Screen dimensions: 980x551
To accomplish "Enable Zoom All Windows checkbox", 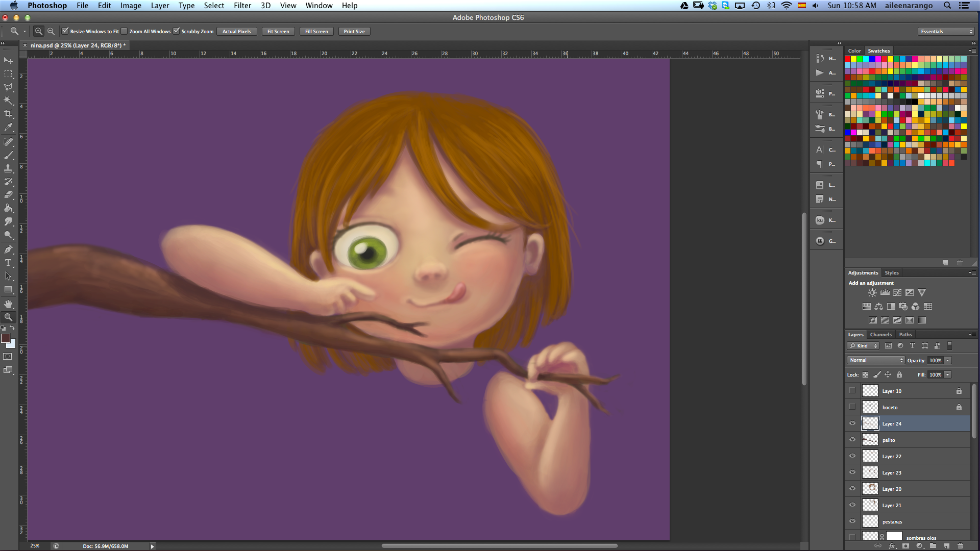I will point(124,31).
